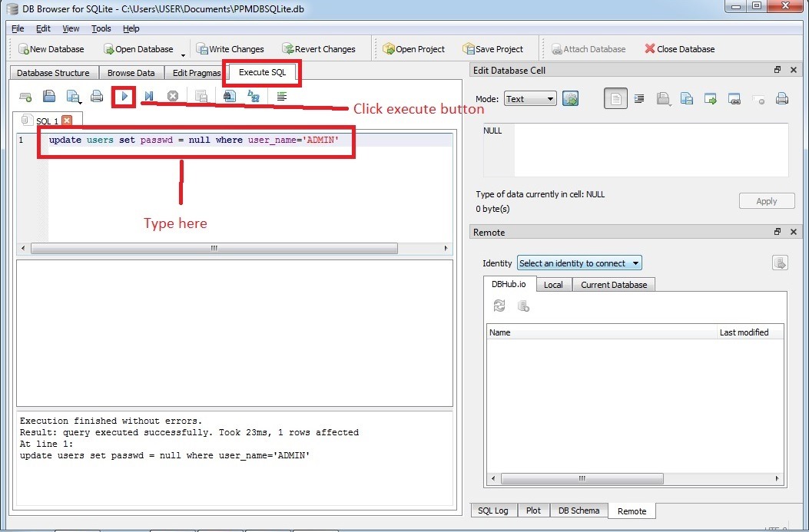
Task: Click Close Database
Action: (x=679, y=49)
